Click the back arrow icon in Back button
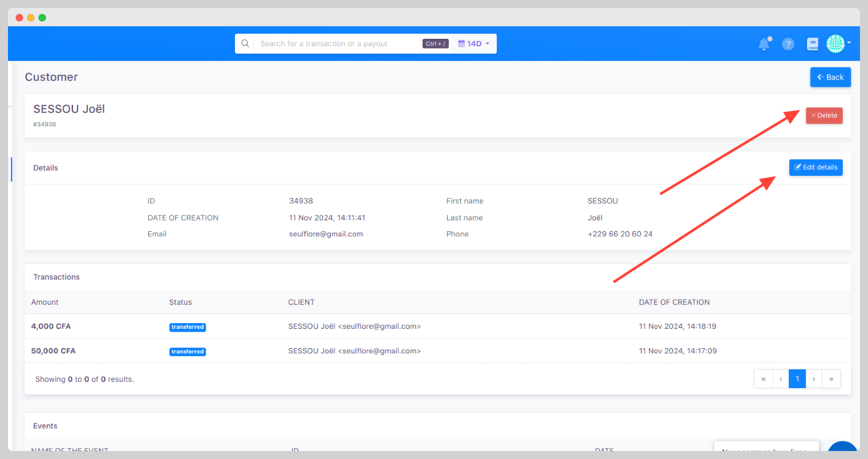Viewport: 868px width, 459px height. point(821,77)
